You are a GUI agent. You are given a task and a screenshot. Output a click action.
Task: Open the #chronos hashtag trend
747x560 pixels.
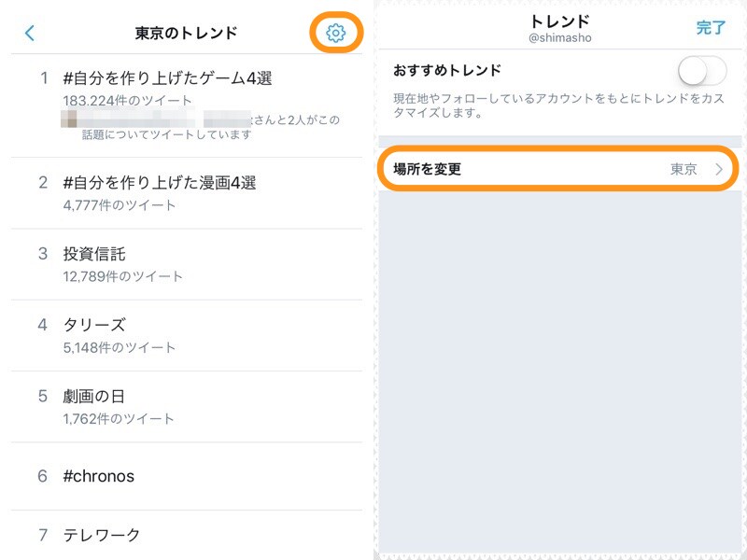pos(99,476)
